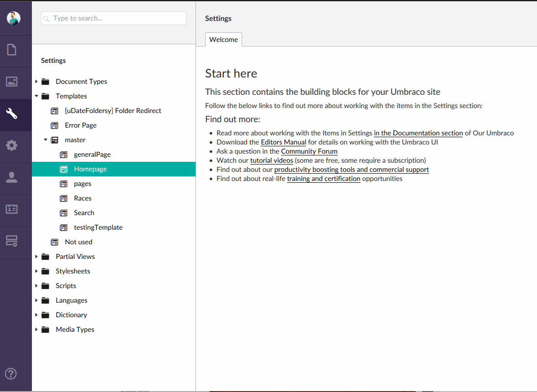Open the Forms section icon
The width and height of the screenshot is (537, 392).
[12, 241]
